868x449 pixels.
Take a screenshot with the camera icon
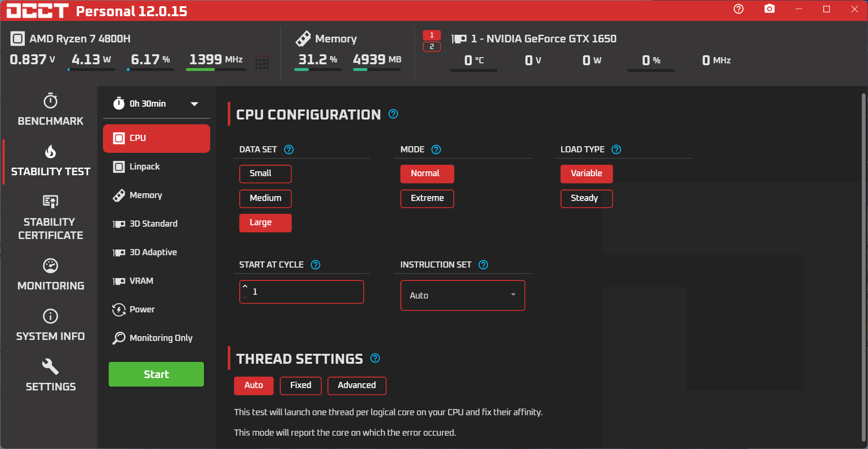pyautogui.click(x=769, y=9)
